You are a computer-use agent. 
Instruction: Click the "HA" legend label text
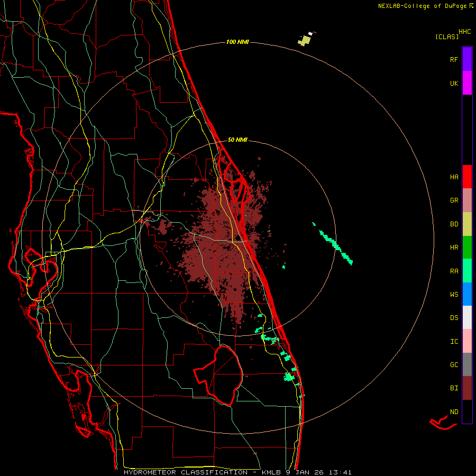[x=454, y=177]
